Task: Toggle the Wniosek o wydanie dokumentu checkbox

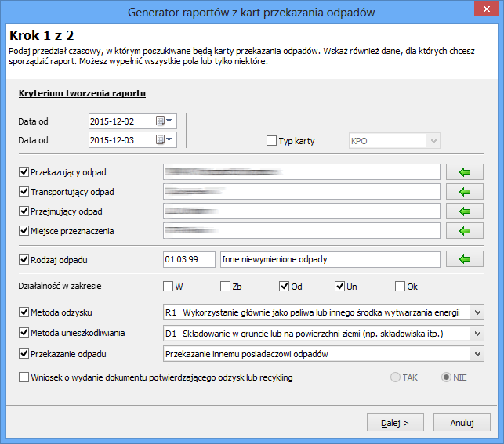Action: (23, 377)
